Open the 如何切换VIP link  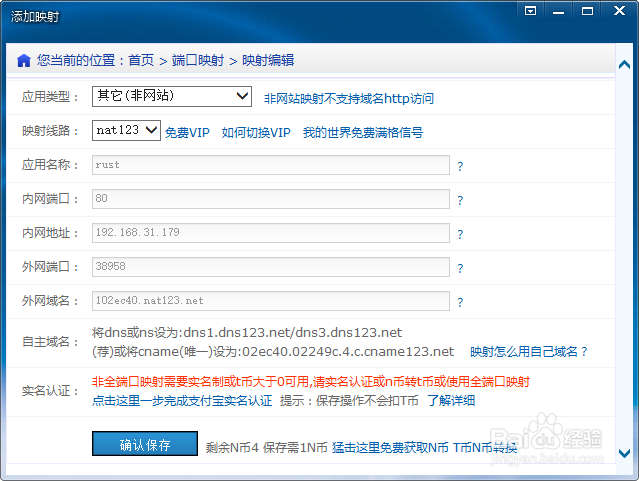tap(256, 132)
